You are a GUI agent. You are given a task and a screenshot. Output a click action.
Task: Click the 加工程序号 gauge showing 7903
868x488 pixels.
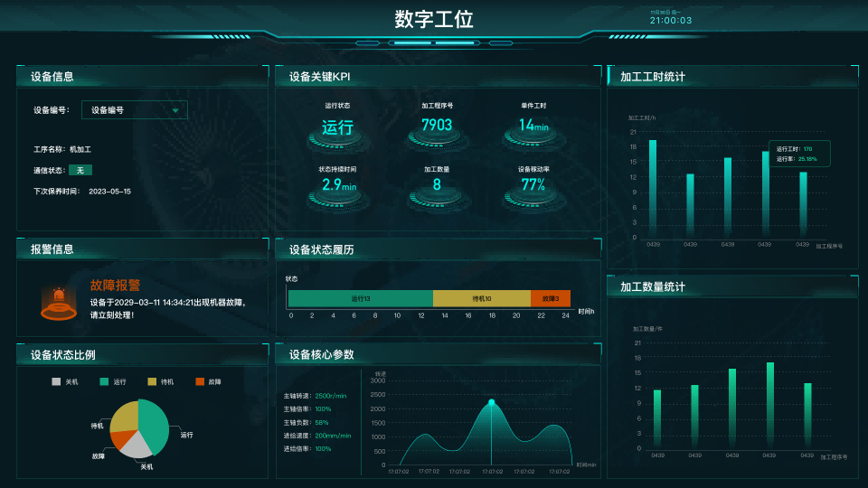click(x=437, y=127)
